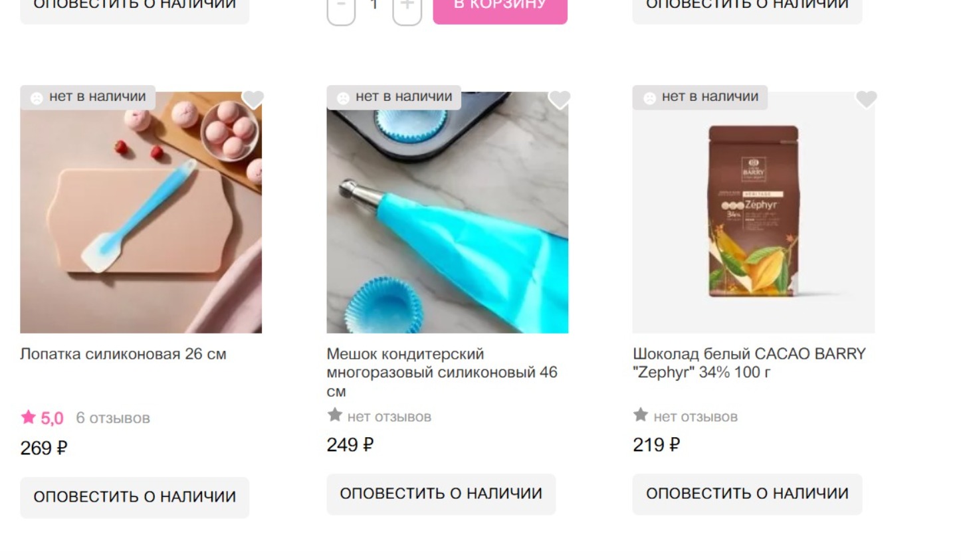
Task: Click heart icon on Zephyr chocolate
Action: click(x=866, y=99)
